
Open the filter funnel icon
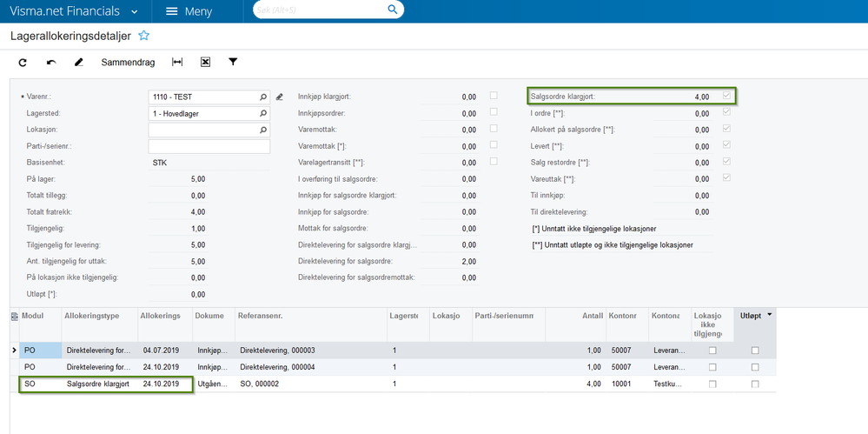(x=233, y=62)
